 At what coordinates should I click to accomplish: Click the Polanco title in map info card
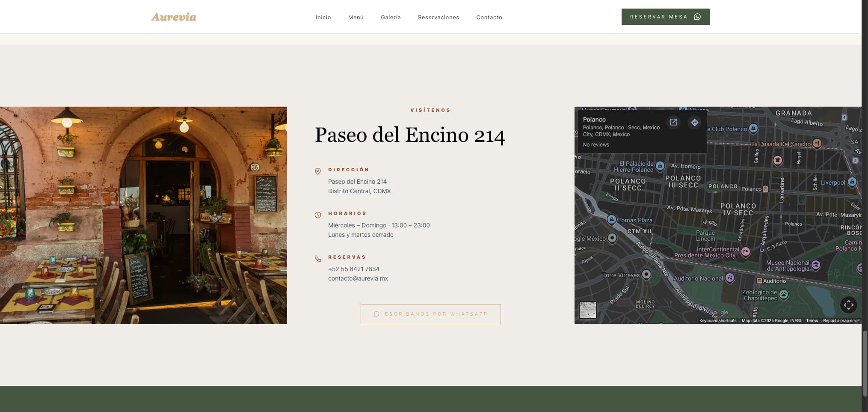[x=594, y=119]
